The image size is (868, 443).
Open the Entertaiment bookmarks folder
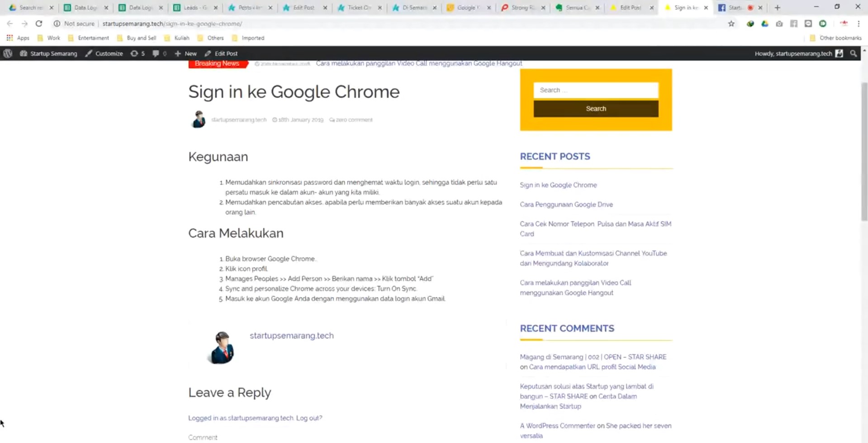click(x=88, y=38)
